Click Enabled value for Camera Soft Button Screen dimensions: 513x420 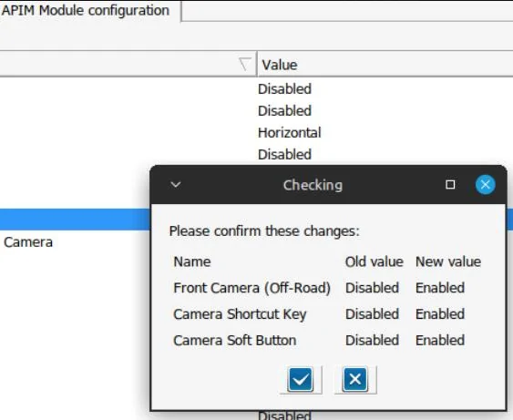click(x=440, y=340)
